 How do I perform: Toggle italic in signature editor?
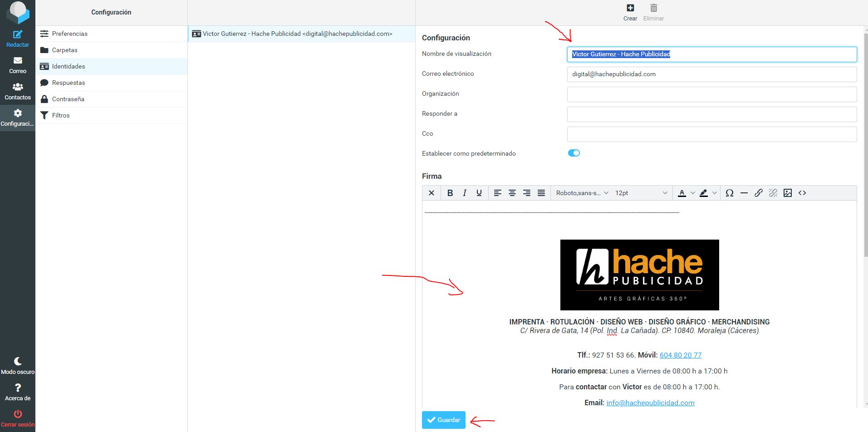click(x=465, y=193)
